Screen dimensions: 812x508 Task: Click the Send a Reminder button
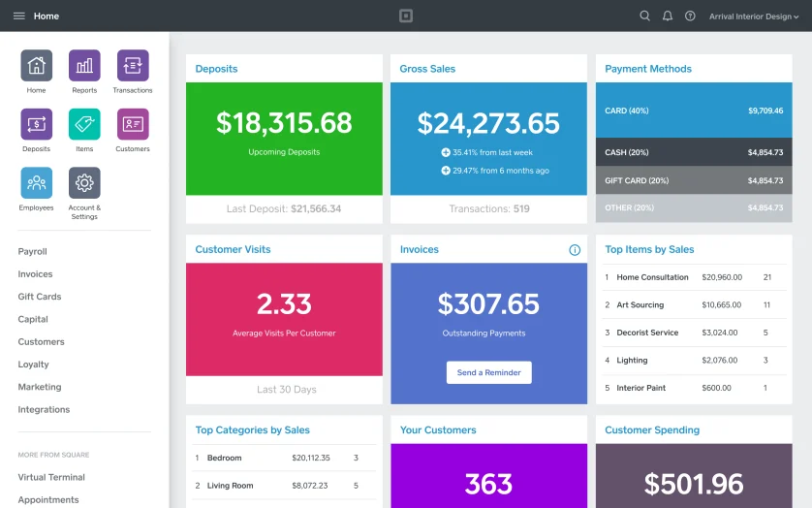point(489,372)
